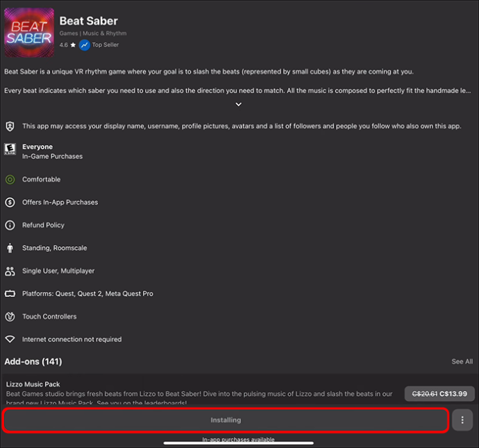
Task: Click the standing person play-mode icon
Action: tap(10, 248)
